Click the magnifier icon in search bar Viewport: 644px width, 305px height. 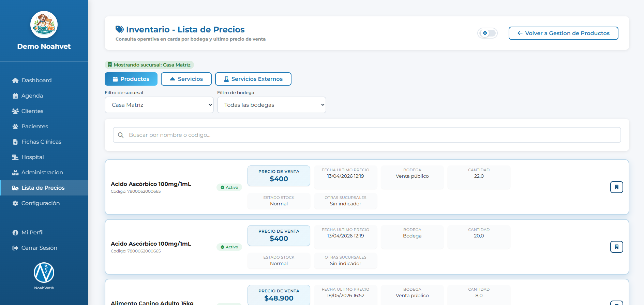coord(121,135)
